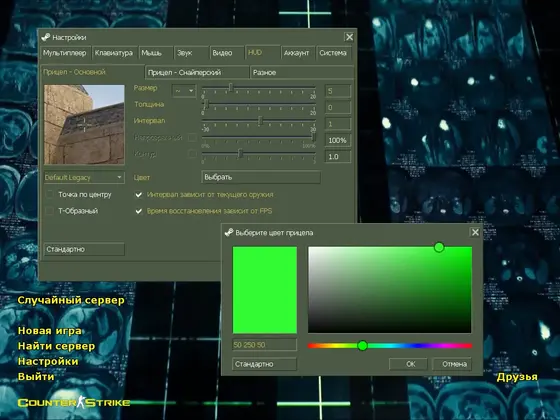Open the Прицел - Снайперский tab
The width and height of the screenshot is (560, 420).
(x=197, y=72)
